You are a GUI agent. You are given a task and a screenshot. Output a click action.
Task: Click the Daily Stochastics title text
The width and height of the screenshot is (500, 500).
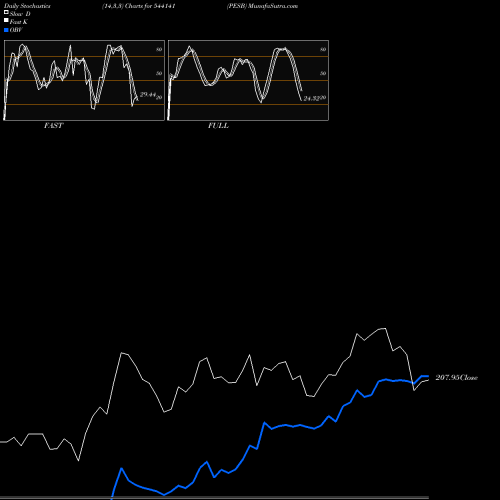point(27,6)
